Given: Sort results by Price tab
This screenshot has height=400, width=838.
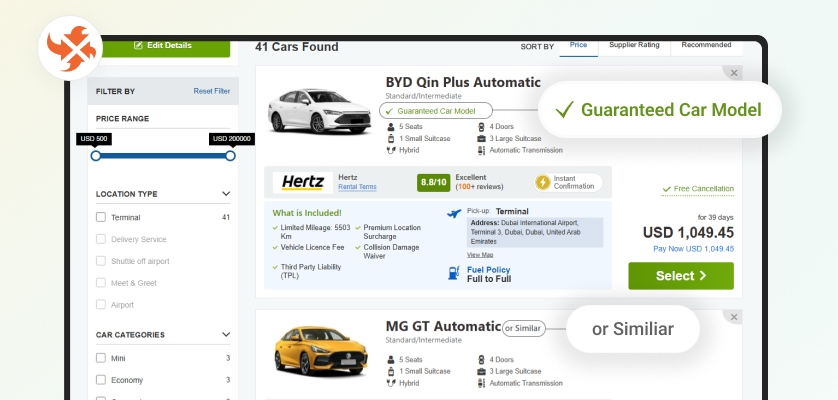Looking at the screenshot, I should pos(578,47).
